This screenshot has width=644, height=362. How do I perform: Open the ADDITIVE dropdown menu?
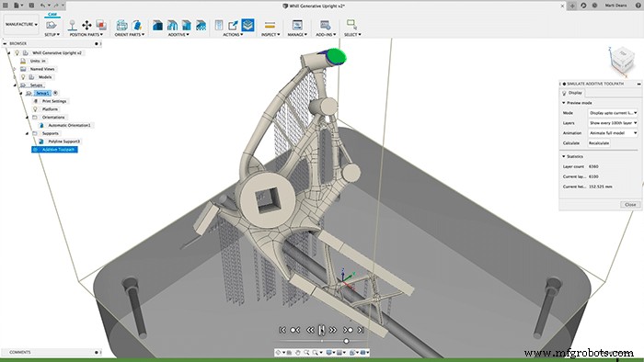pyautogui.click(x=178, y=34)
